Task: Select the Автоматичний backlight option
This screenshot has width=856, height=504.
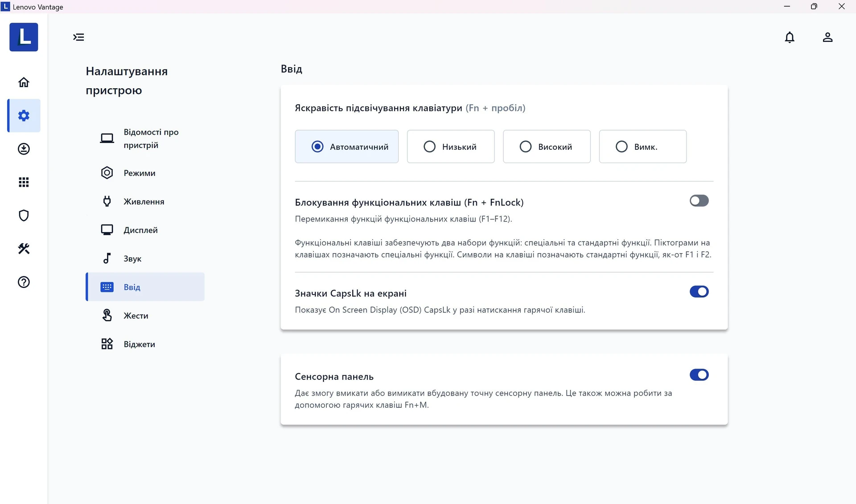Action: click(346, 147)
